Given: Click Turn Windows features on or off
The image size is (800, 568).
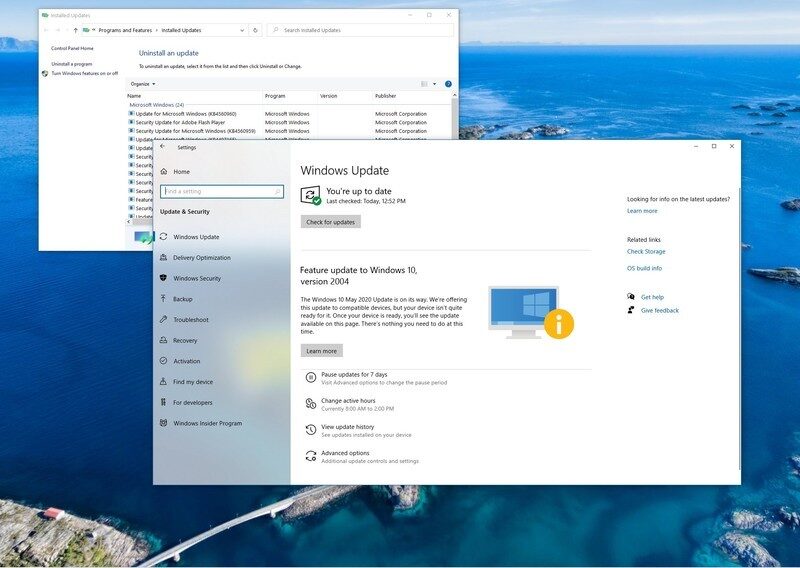Looking at the screenshot, I should [x=84, y=73].
